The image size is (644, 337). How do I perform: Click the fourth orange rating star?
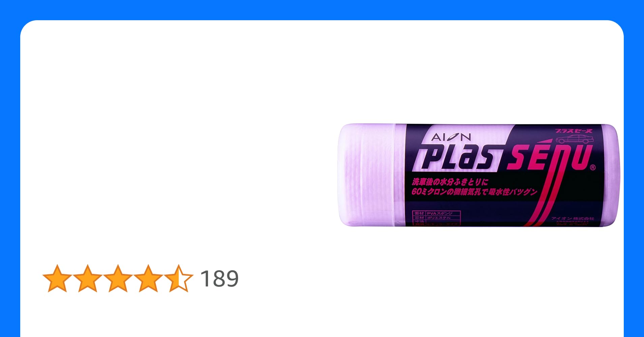coord(148,278)
